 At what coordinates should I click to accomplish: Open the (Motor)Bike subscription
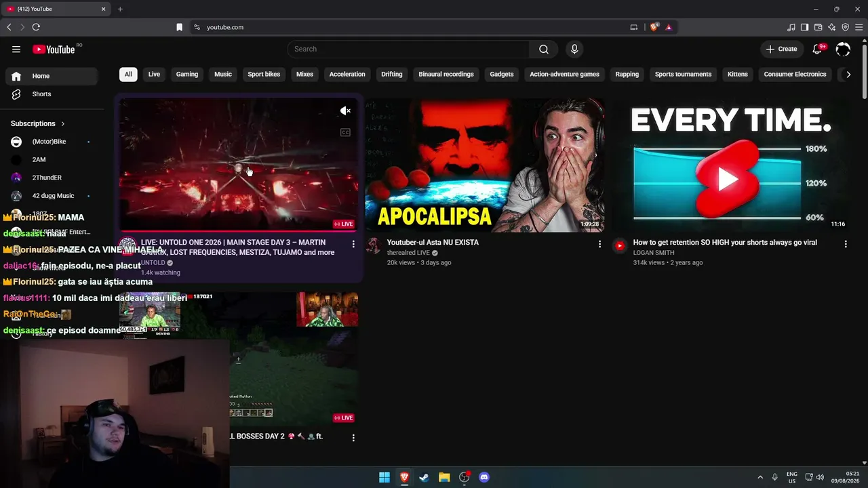51,142
